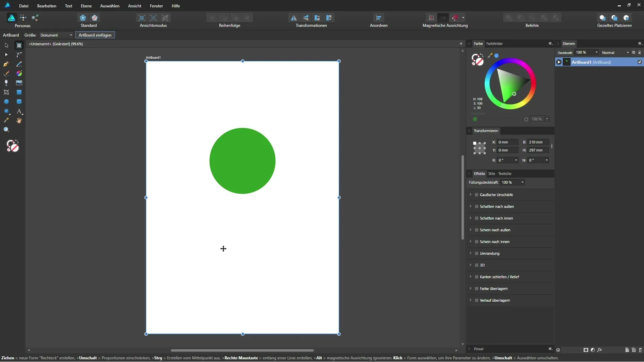
Task: Select the Corner tool
Action: pos(19,55)
